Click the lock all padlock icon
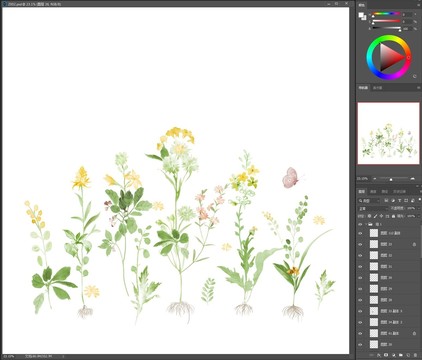This screenshot has width=422, height=360. click(393, 216)
